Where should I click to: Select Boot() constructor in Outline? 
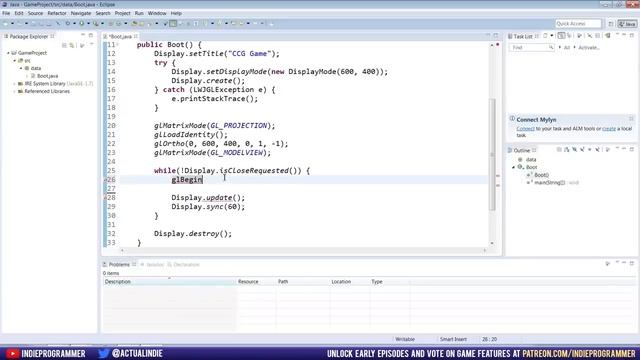(541, 175)
